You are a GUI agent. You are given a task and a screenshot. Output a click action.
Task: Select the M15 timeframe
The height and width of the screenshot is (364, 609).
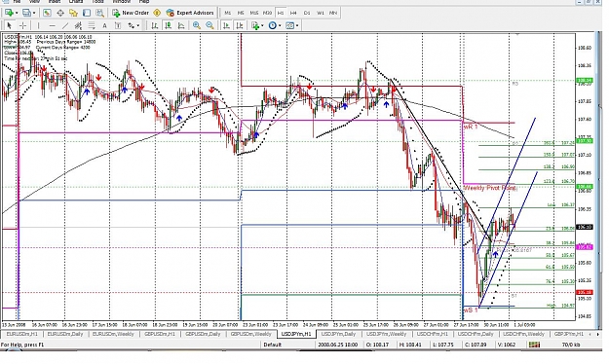[x=254, y=13]
